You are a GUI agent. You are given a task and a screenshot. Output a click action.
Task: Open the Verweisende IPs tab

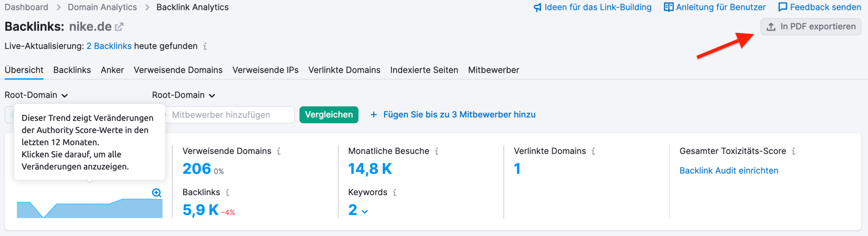(266, 70)
